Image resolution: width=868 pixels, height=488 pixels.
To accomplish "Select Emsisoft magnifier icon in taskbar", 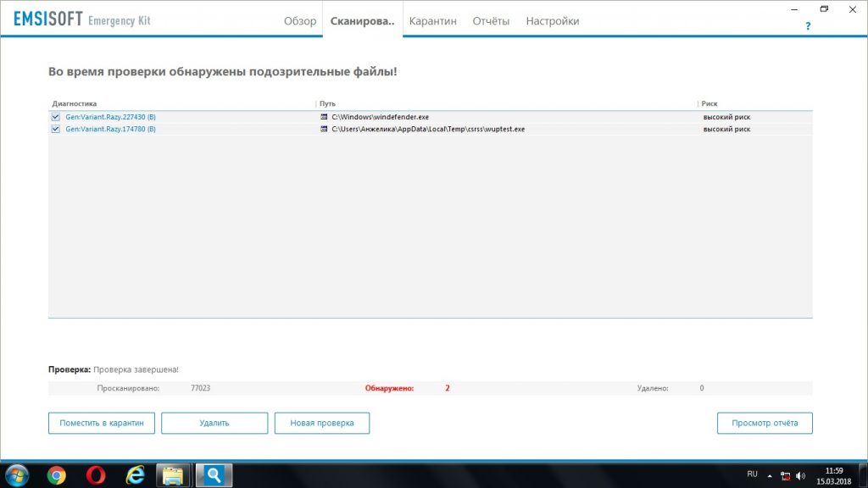I will 214,475.
